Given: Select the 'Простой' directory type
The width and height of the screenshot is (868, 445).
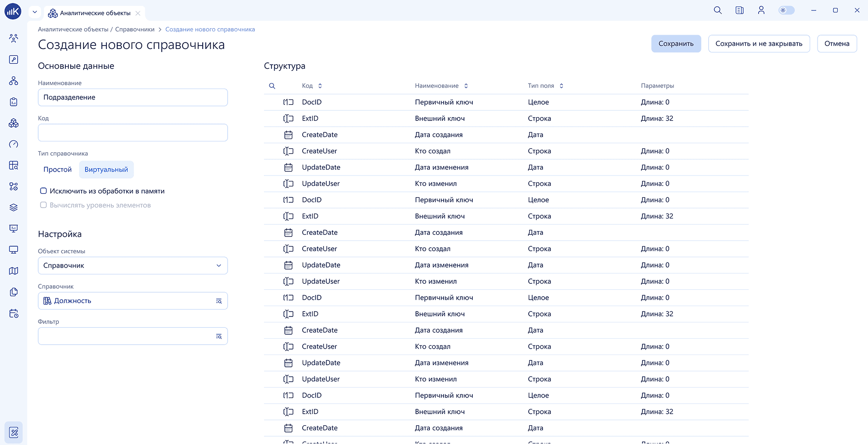Looking at the screenshot, I should (57, 170).
